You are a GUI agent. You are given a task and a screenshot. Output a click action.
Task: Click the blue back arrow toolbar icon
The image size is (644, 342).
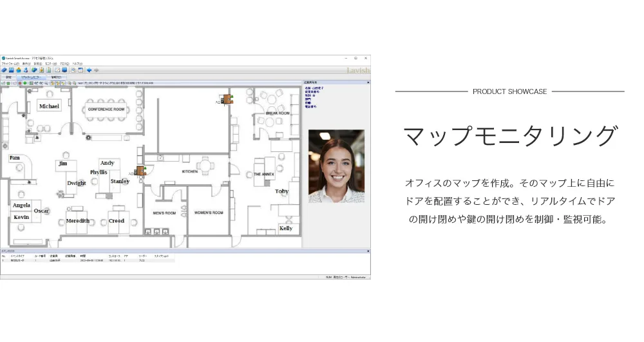coord(89,70)
